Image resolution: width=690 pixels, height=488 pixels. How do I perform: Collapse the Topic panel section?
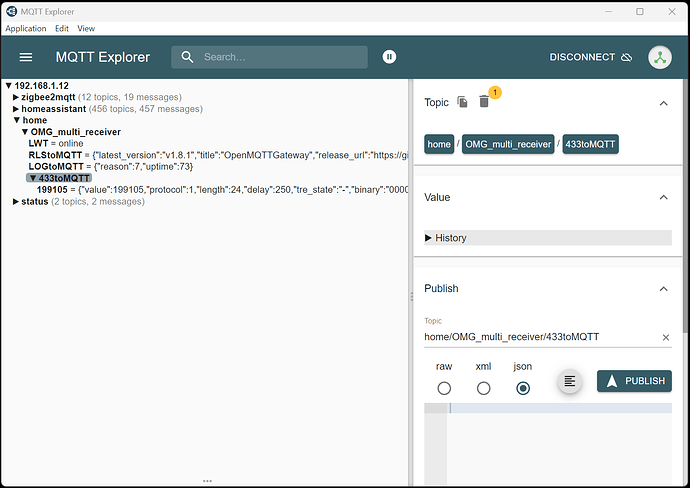[x=663, y=103]
